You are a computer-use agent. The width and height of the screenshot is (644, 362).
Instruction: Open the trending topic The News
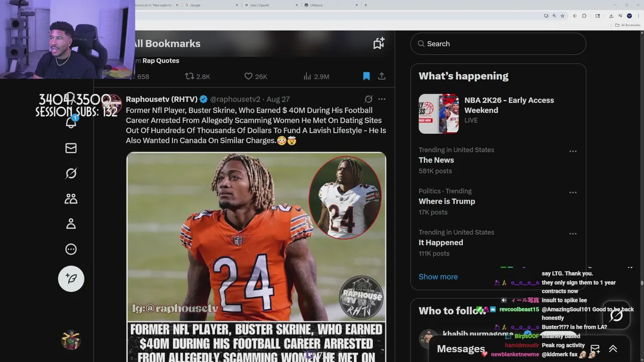[436, 160]
